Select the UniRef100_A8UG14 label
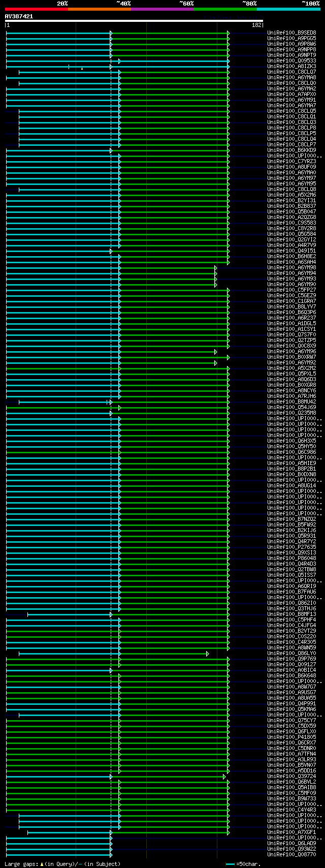325x868 pixels. click(291, 486)
